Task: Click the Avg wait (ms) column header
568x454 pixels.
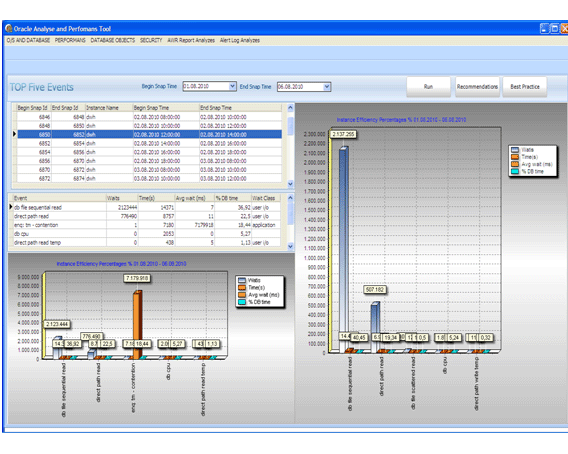Action: coord(195,198)
